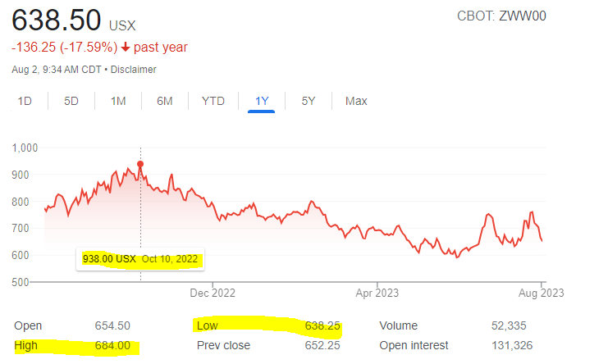608x364 pixels.
Task: Select the 638.50 price value
Action: click(57, 20)
